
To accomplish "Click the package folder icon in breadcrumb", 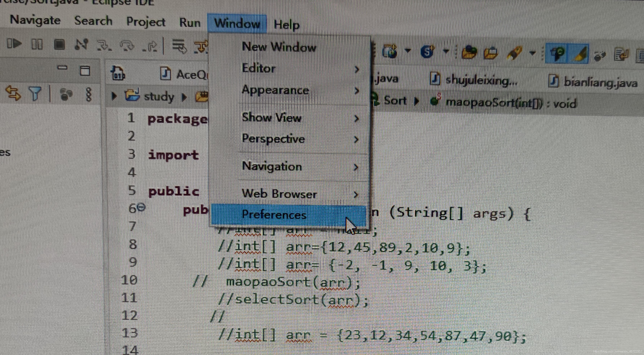I will tap(202, 97).
